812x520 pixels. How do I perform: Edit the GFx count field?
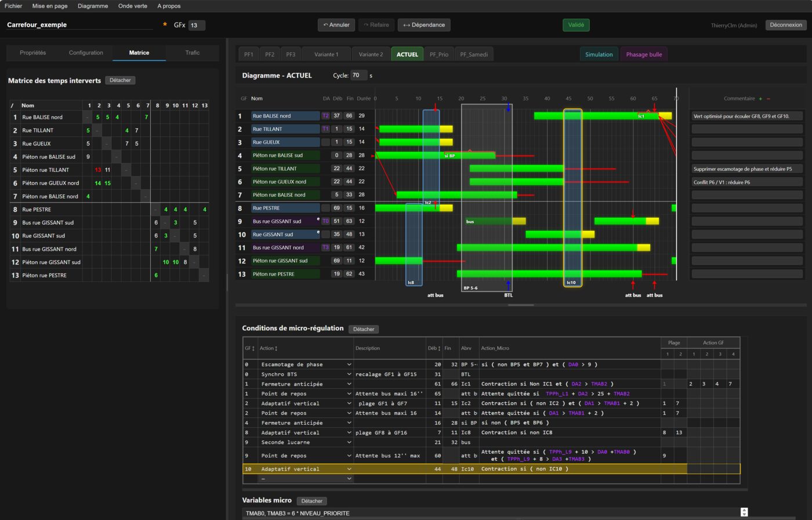pyautogui.click(x=197, y=25)
